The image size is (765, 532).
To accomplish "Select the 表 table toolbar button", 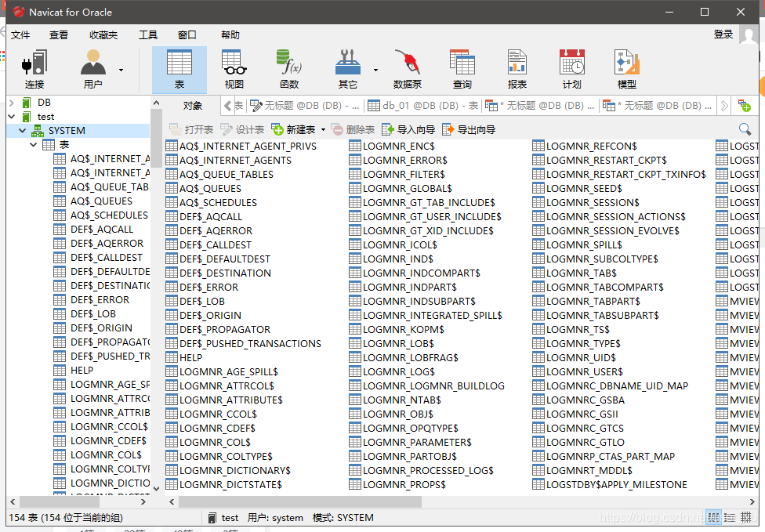I will pyautogui.click(x=179, y=70).
